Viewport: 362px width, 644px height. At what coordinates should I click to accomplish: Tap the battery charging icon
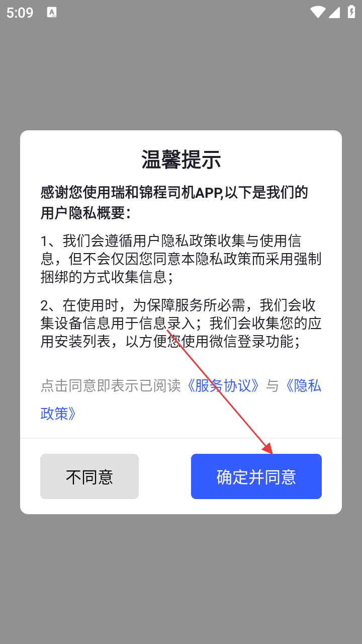coord(351,12)
